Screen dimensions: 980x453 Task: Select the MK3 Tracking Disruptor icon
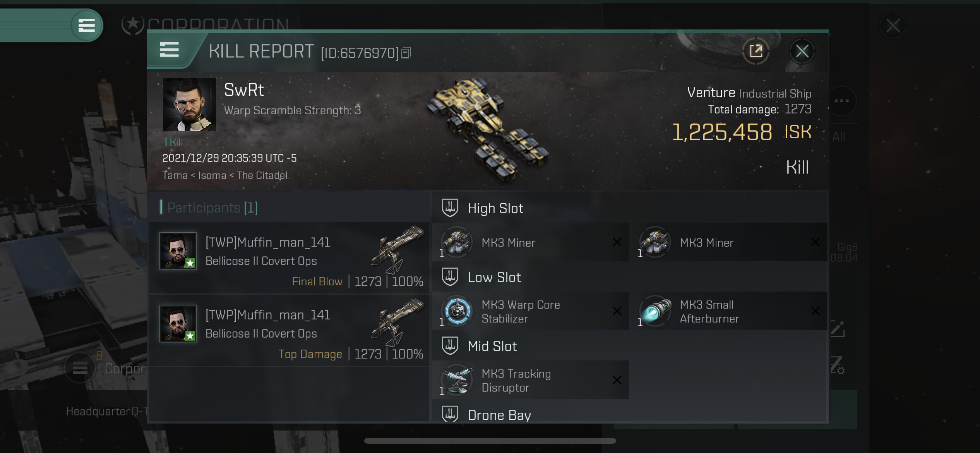(457, 380)
